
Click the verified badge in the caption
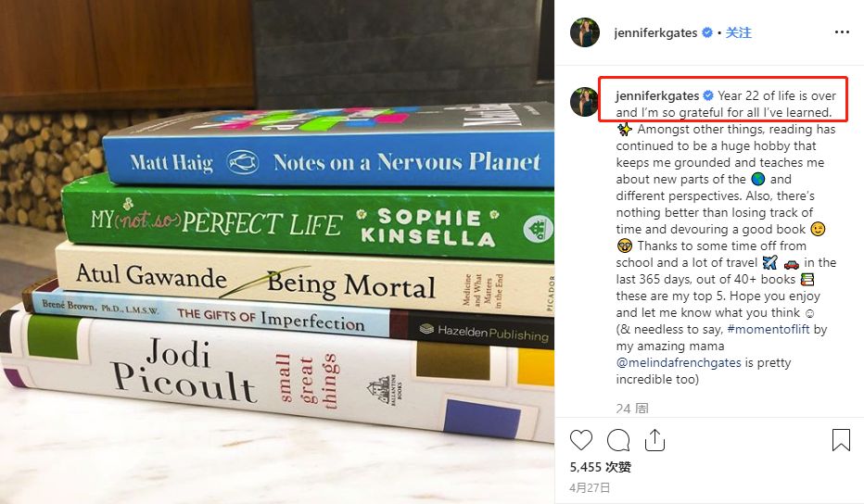[x=708, y=95]
